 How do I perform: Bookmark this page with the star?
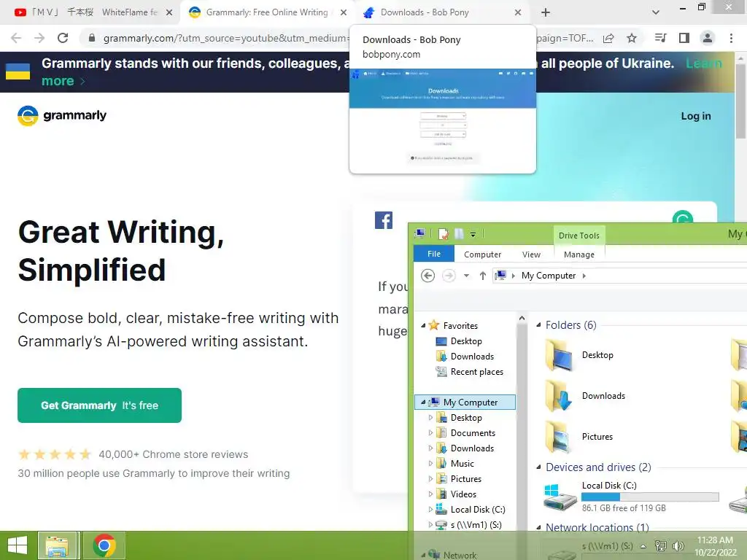click(x=632, y=38)
